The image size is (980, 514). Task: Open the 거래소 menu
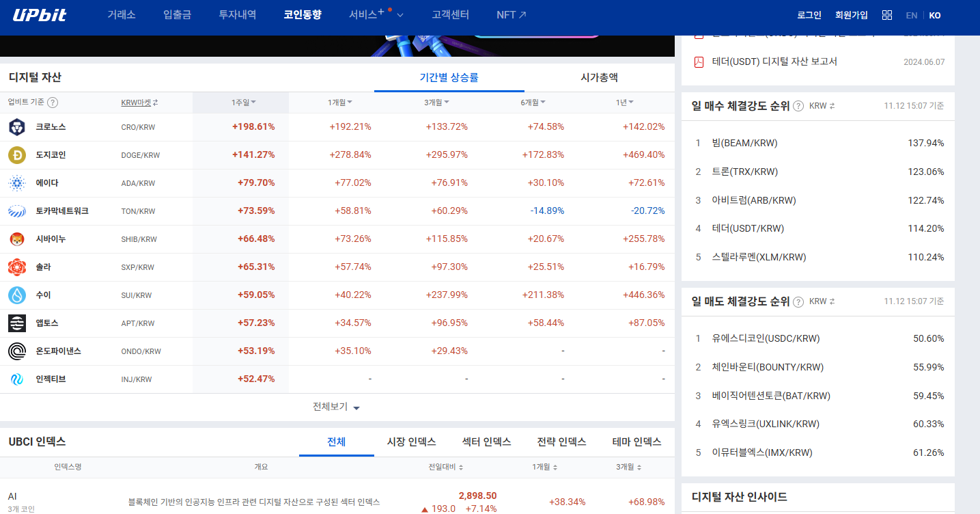tap(122, 14)
